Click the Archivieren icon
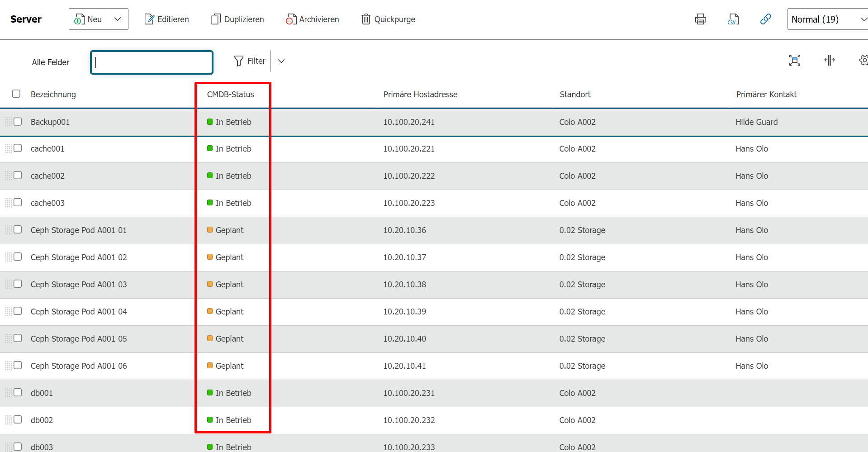This screenshot has width=868, height=452. (x=291, y=19)
